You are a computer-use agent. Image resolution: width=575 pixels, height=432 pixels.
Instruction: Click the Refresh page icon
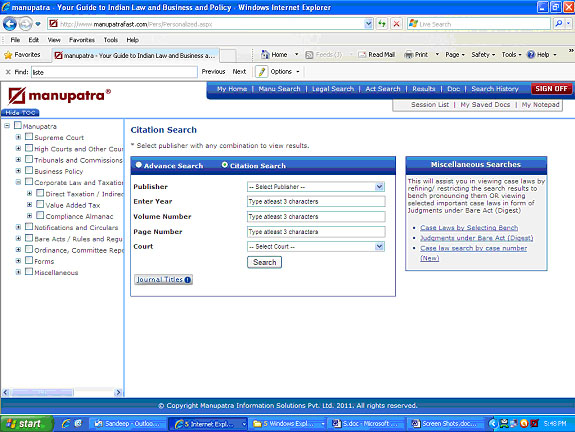click(x=382, y=24)
